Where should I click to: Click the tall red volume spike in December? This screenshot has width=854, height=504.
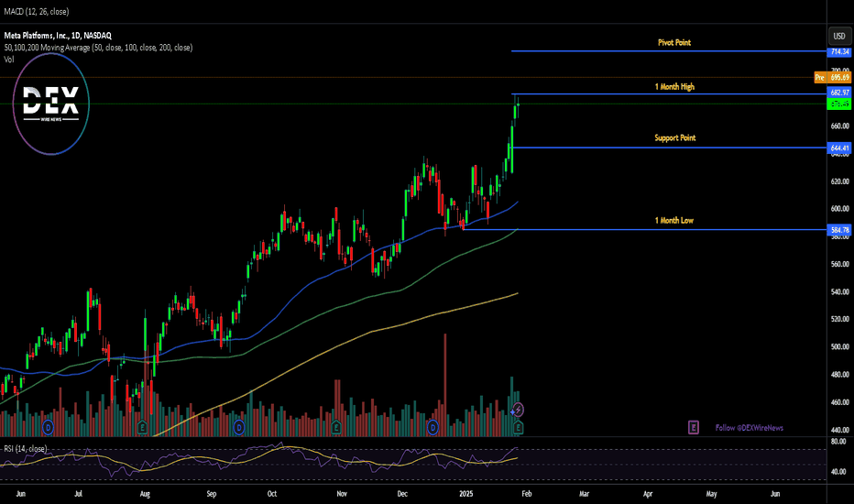pos(445,385)
